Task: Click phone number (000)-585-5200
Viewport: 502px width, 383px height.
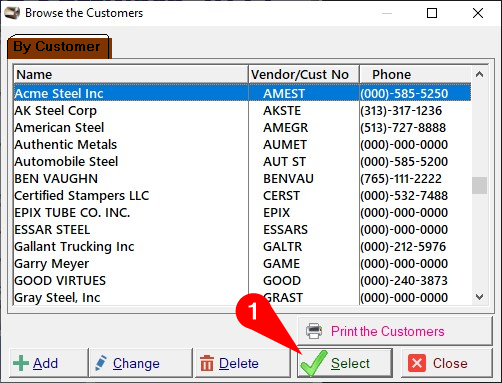Action: click(404, 161)
